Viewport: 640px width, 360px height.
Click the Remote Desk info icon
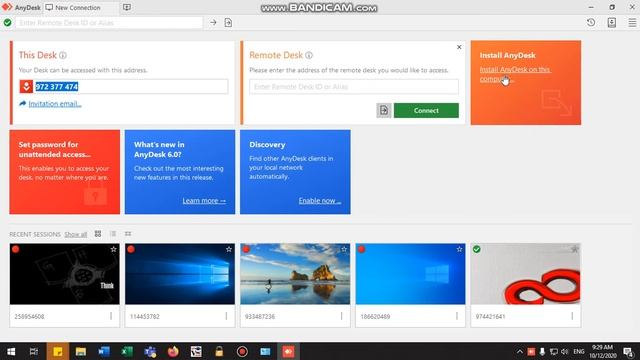click(309, 55)
